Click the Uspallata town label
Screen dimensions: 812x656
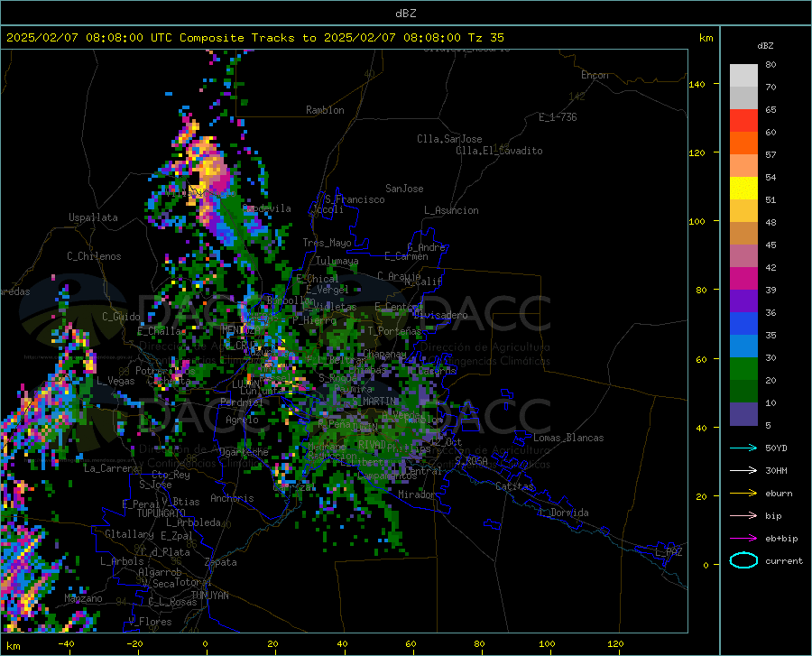[93, 217]
